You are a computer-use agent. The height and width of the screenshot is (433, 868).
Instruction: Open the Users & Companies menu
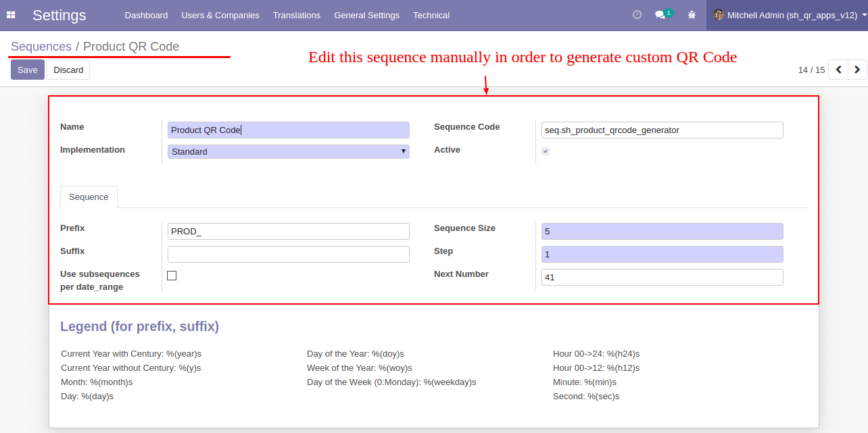tap(220, 15)
